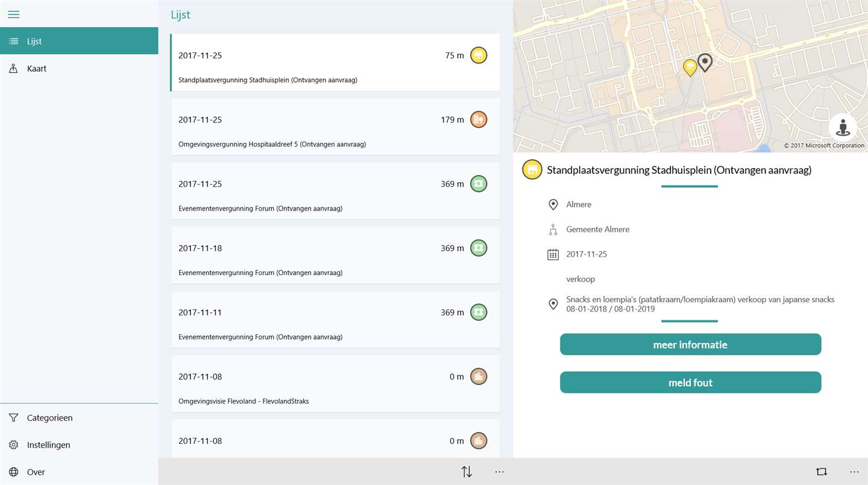
Task: Switch to Kaart view in sidebar
Action: 79,68
